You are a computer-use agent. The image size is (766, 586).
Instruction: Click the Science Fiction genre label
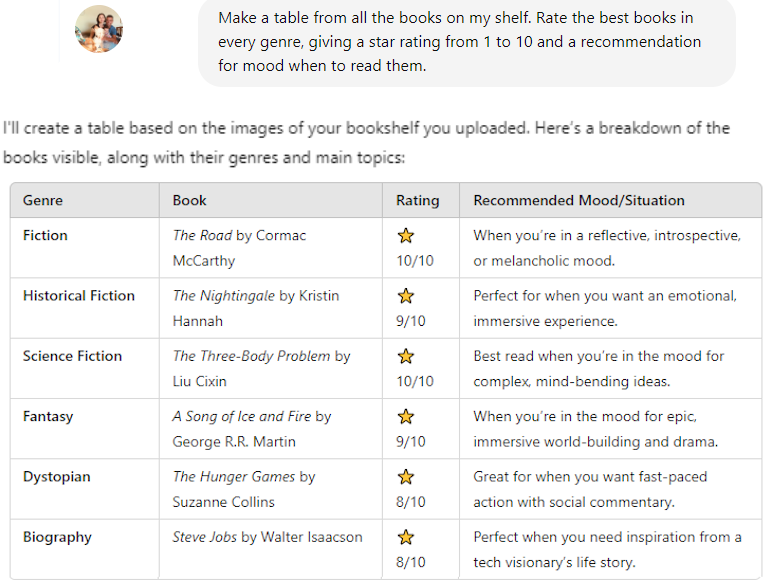tap(73, 356)
